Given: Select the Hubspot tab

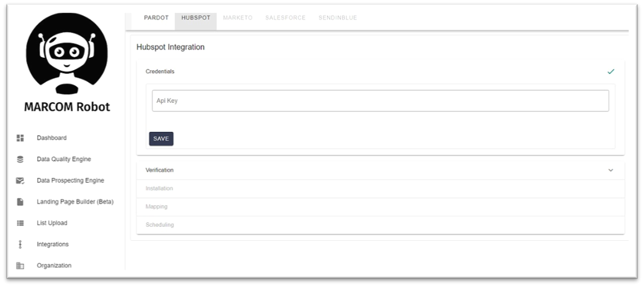Looking at the screenshot, I should pyautogui.click(x=196, y=18).
